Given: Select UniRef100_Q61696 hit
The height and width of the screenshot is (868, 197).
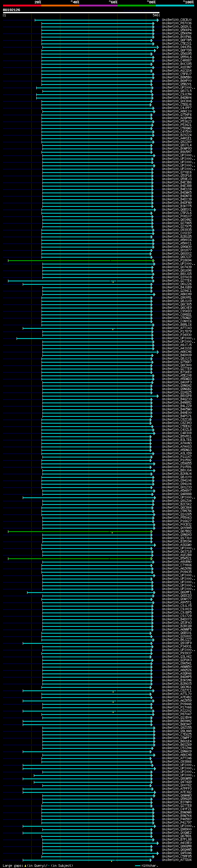Looking at the screenshot, I should coord(176,271).
